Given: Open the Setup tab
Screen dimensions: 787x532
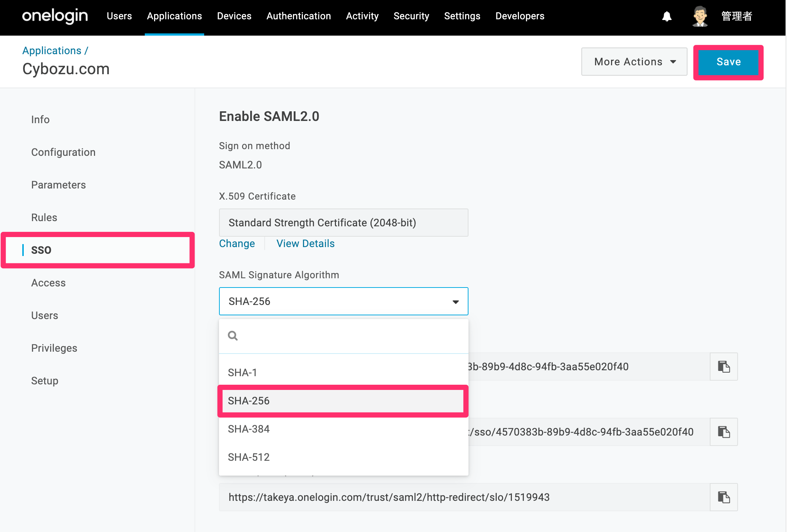Looking at the screenshot, I should [x=45, y=381].
